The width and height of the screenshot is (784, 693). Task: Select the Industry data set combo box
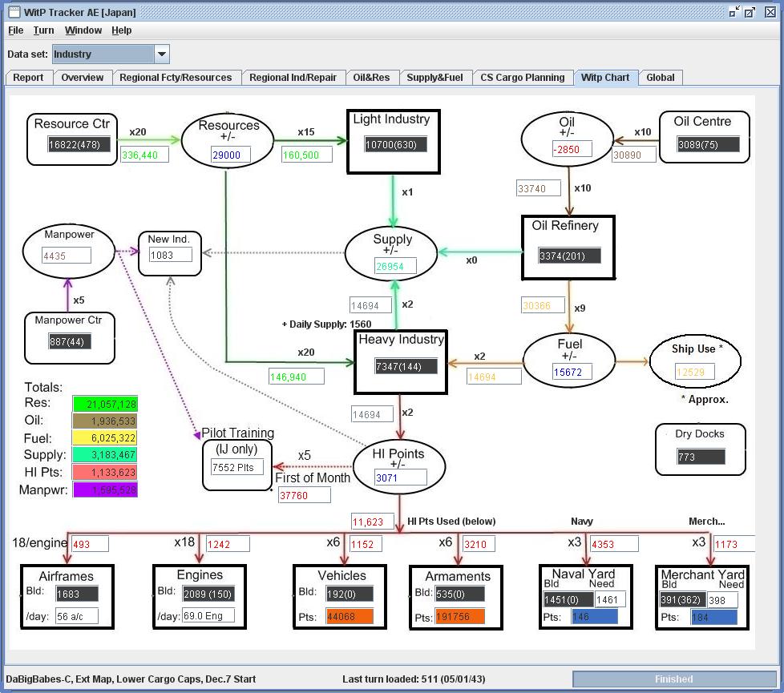(111, 54)
